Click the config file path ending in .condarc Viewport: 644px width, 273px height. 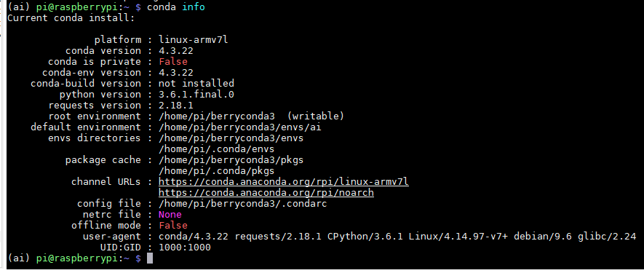[x=243, y=204]
